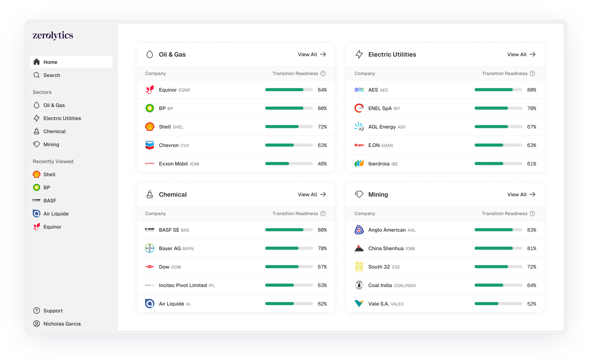Click the Electric Utilities card lightning icon
Screen dimensions: 592x364
pos(359,54)
